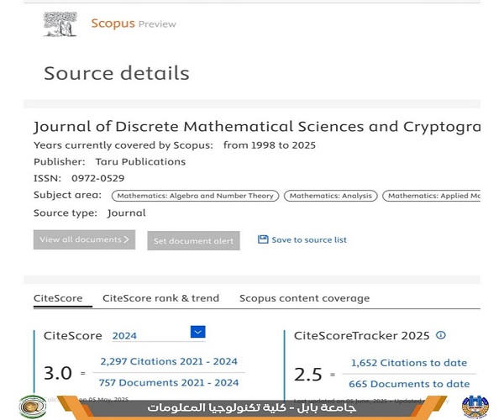Open the 757 Documents 2021 - 2024 link
The image size is (504, 420).
[169, 383]
